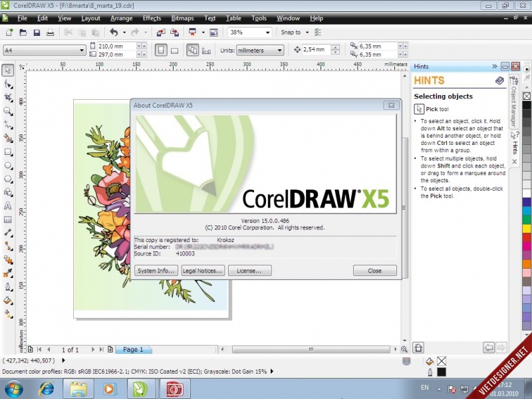Select the Pick tool in toolbox
The height and width of the screenshot is (399, 532).
coord(7,70)
